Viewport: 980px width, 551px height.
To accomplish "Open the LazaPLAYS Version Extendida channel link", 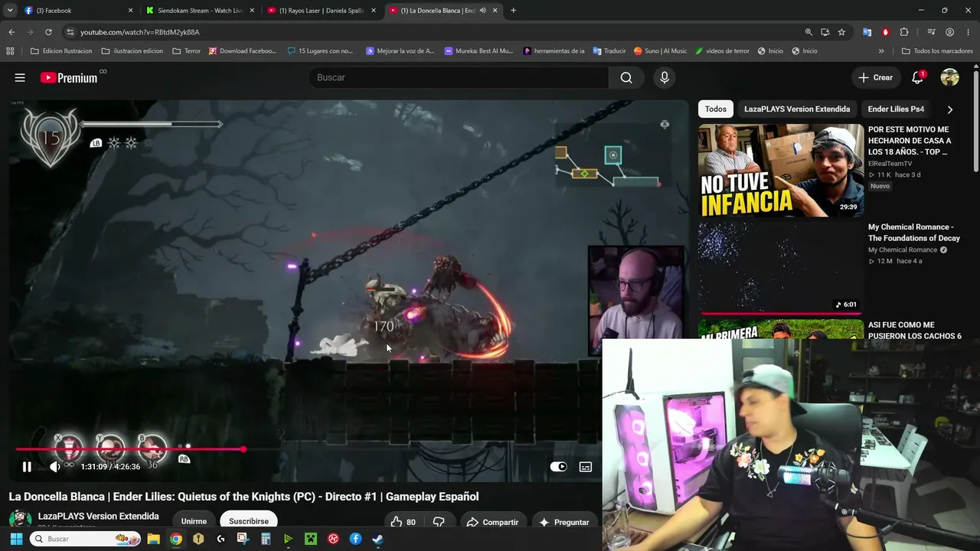I will point(99,517).
